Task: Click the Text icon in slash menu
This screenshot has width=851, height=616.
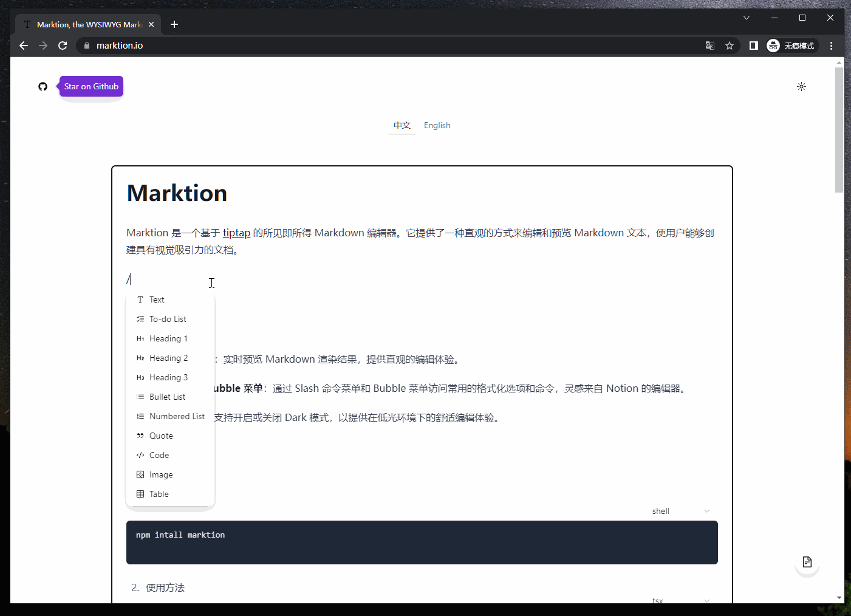Action: point(140,299)
